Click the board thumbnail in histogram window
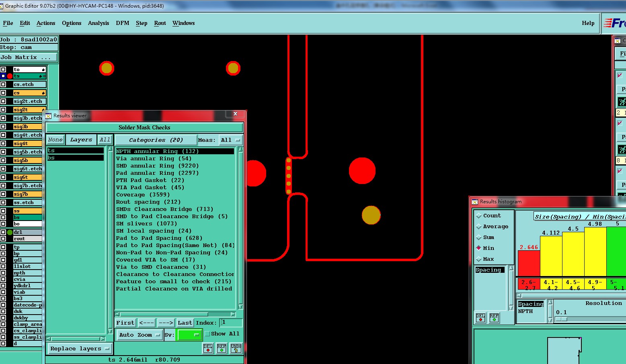Viewport: 626px width, 364px height. [564, 350]
